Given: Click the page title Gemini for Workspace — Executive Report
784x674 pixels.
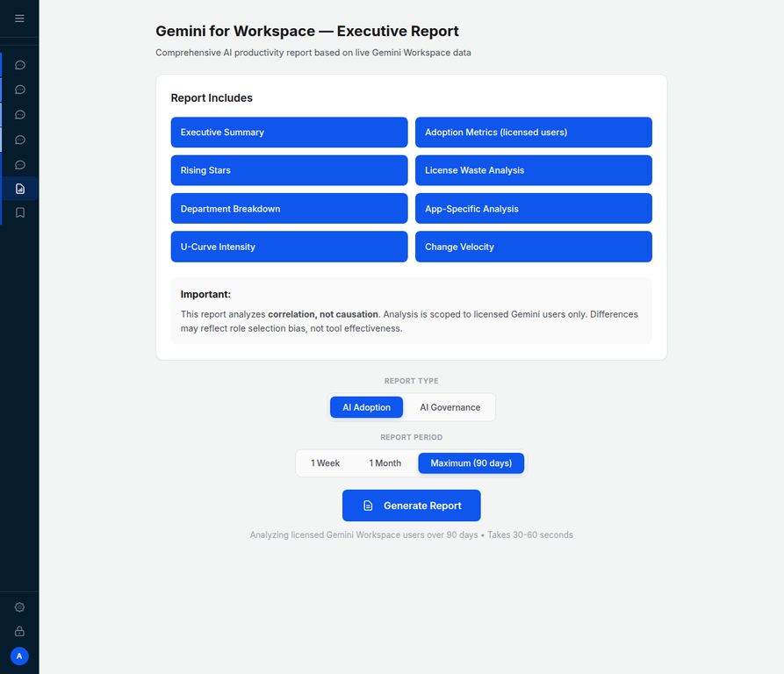Looking at the screenshot, I should pyautogui.click(x=307, y=31).
